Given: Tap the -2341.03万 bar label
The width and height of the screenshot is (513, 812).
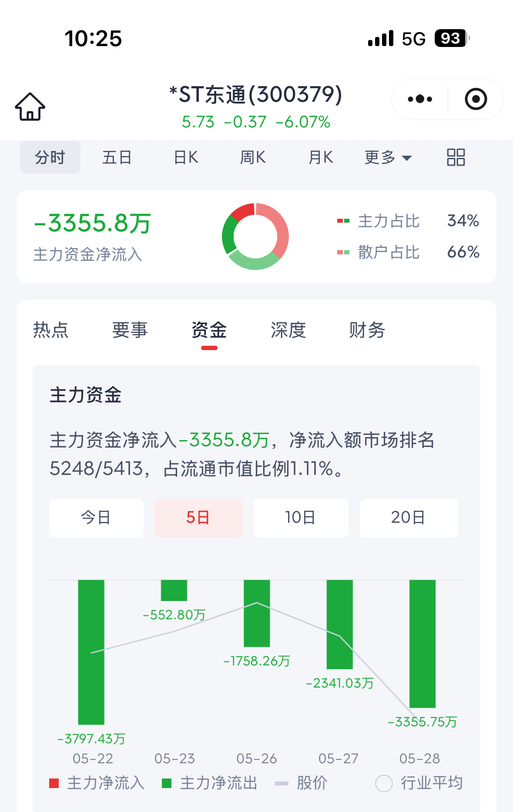Looking at the screenshot, I should (340, 683).
